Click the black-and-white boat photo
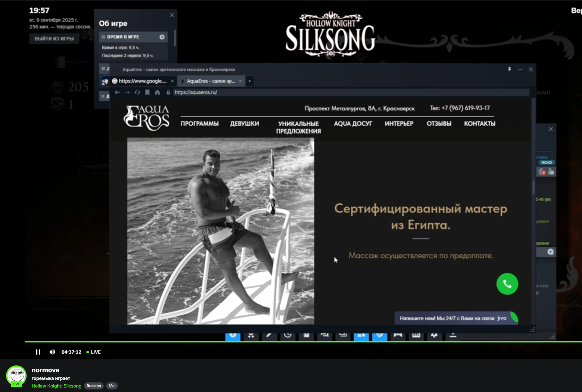This screenshot has height=392, width=582. [x=221, y=231]
